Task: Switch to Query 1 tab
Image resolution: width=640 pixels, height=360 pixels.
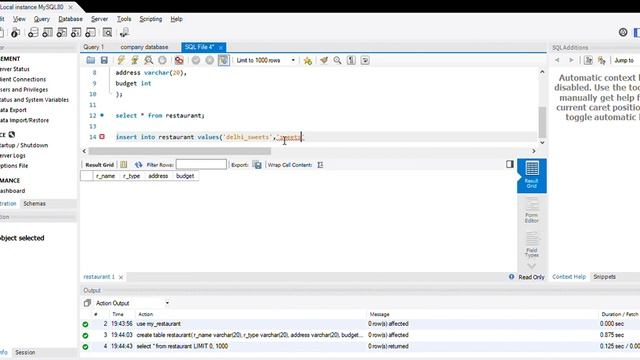Action: pyautogui.click(x=94, y=47)
